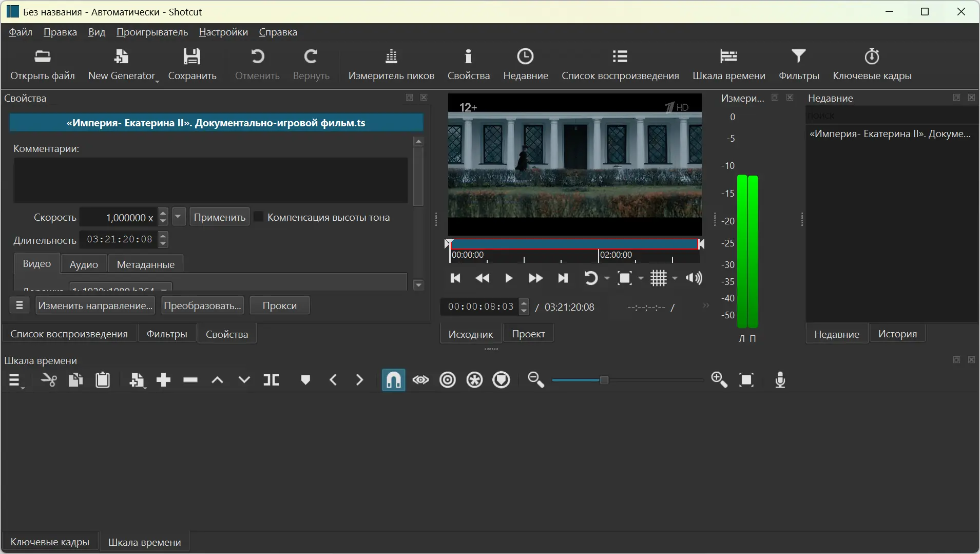Click the timeline zoom to fit icon

click(x=746, y=380)
